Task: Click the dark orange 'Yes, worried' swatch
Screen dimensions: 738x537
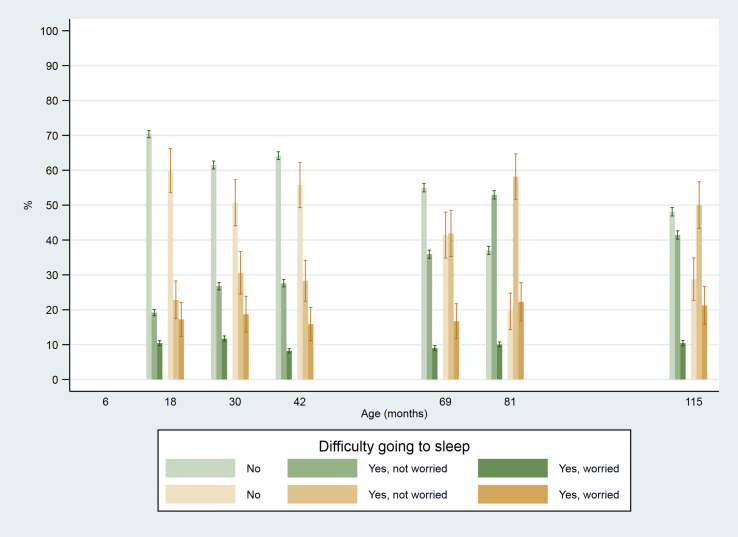Action: pyautogui.click(x=513, y=495)
